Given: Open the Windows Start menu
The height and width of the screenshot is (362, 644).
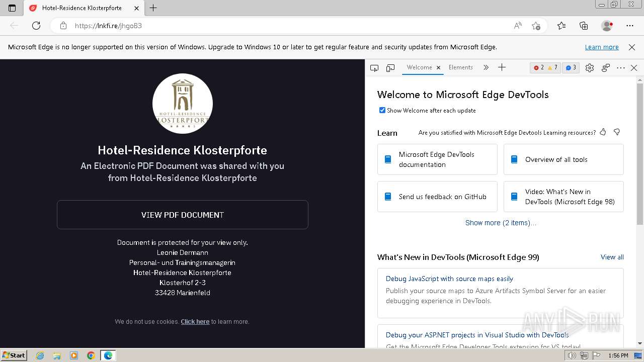Looking at the screenshot, I should [x=14, y=355].
